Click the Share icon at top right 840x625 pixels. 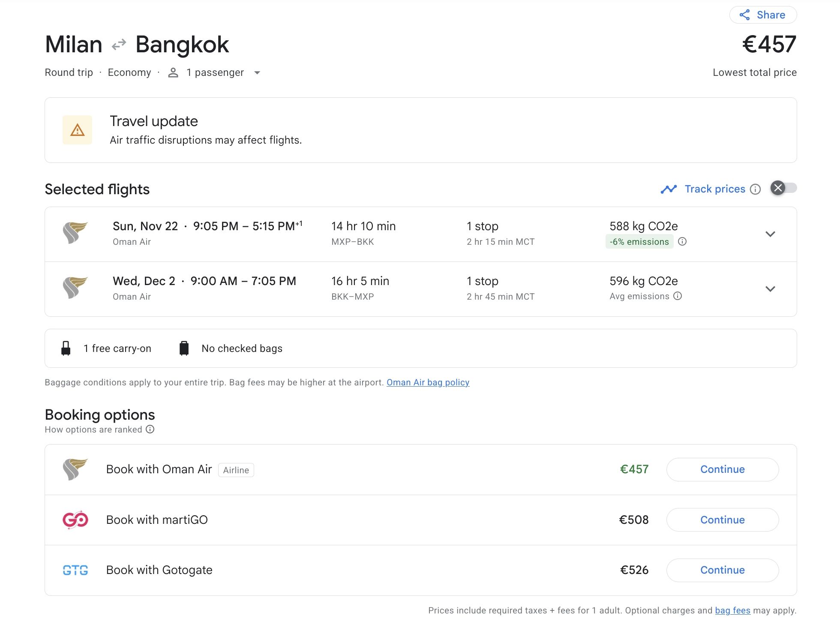click(744, 15)
